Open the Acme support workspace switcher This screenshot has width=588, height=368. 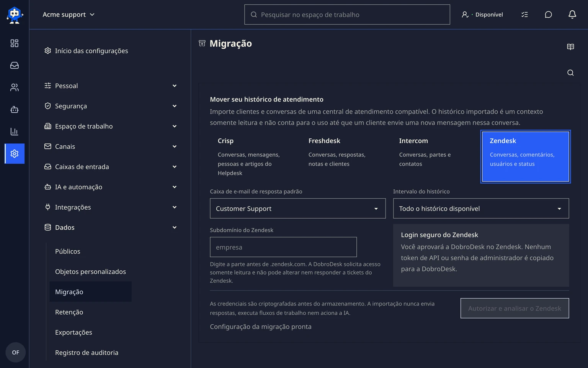69,15
